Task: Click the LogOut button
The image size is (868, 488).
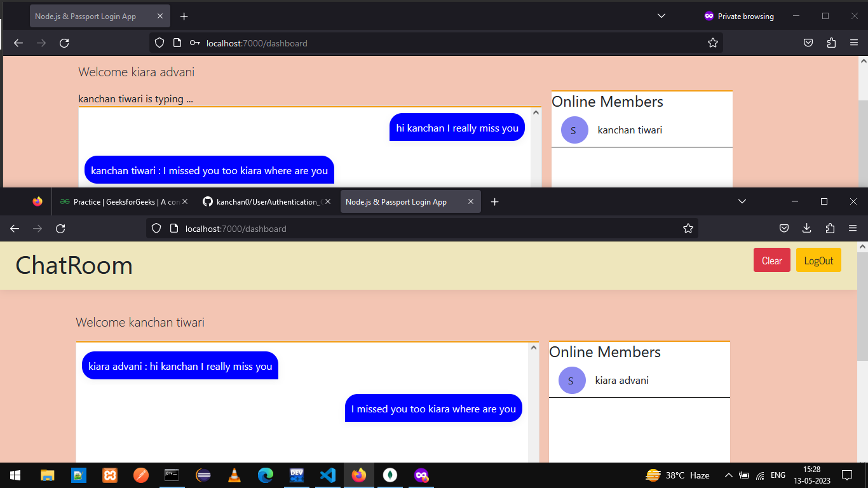Action: [x=818, y=260]
